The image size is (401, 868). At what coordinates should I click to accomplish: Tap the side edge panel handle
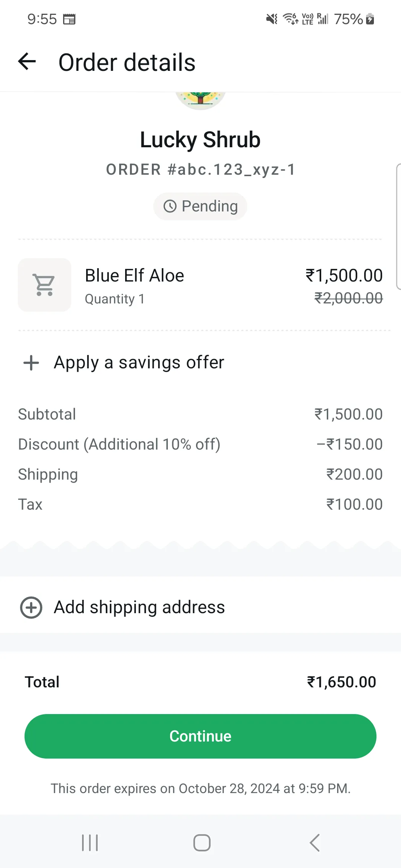tap(398, 226)
